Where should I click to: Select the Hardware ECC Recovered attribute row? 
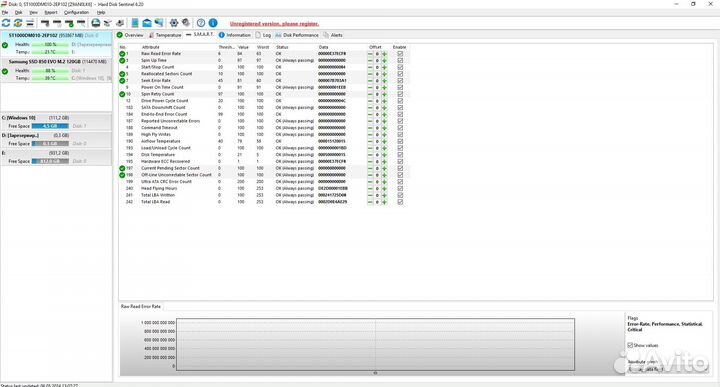[x=264, y=162]
